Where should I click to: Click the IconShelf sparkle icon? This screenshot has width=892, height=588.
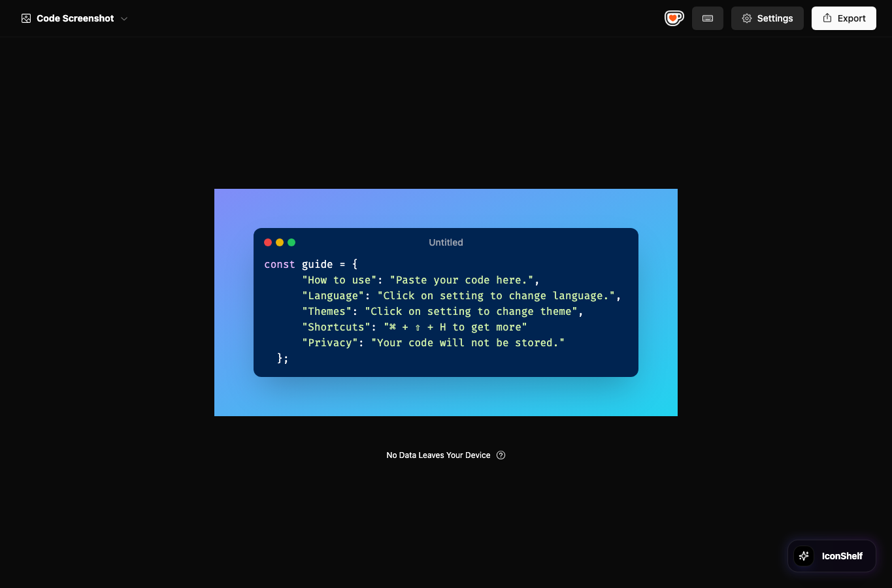coord(804,556)
